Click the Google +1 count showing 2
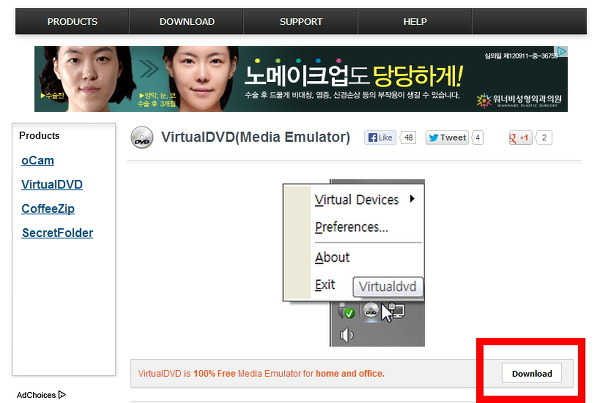Viewport: 600px width, 403px height. tap(544, 137)
